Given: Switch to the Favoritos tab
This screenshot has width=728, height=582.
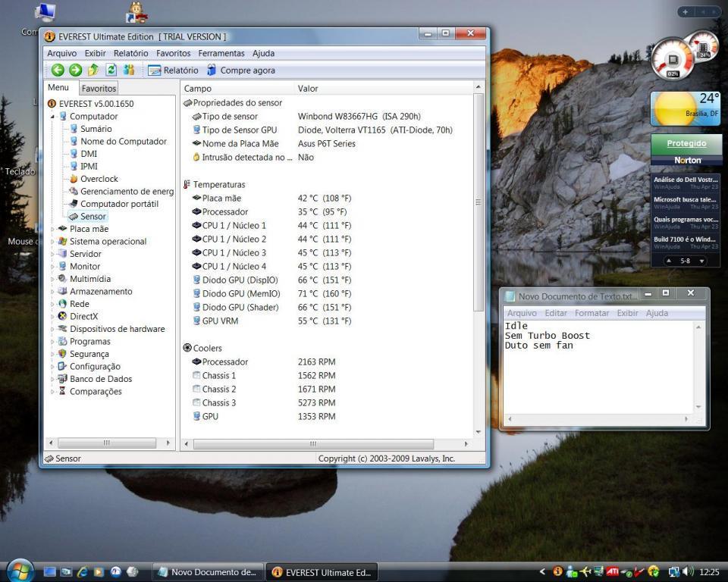Looking at the screenshot, I should pos(99,89).
